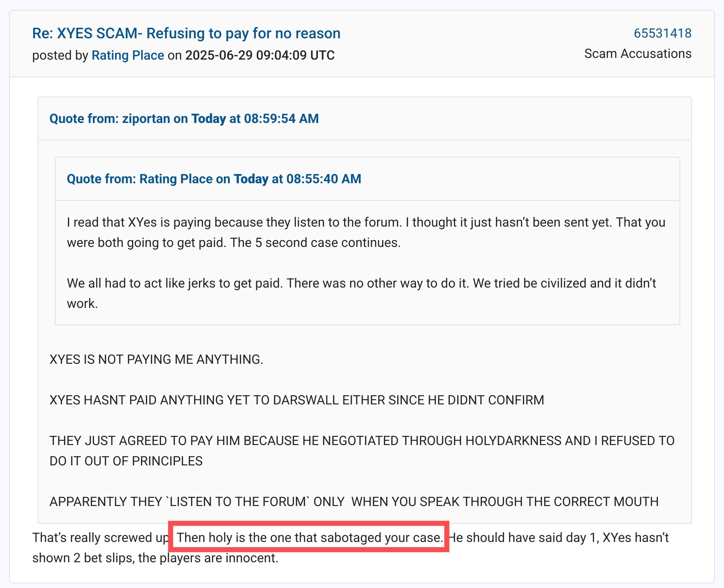724x588 pixels.
Task: Click the 2025-06-29 09:04:09 UTC timestamp
Action: pos(260,55)
